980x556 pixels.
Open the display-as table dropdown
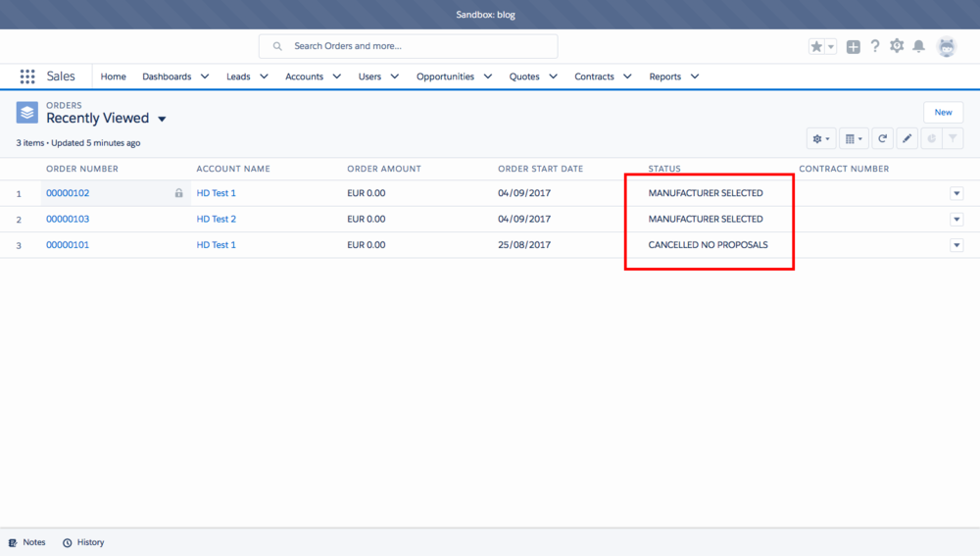tap(855, 139)
